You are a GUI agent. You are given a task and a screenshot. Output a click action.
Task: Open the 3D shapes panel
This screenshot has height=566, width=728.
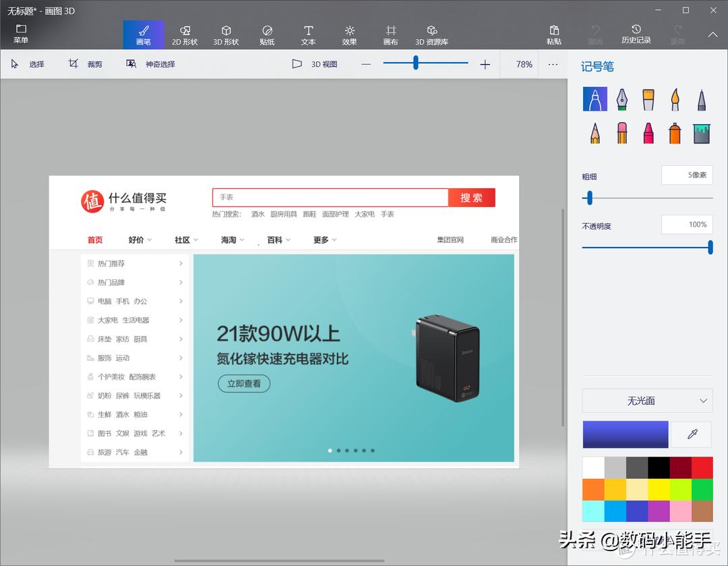click(x=226, y=34)
